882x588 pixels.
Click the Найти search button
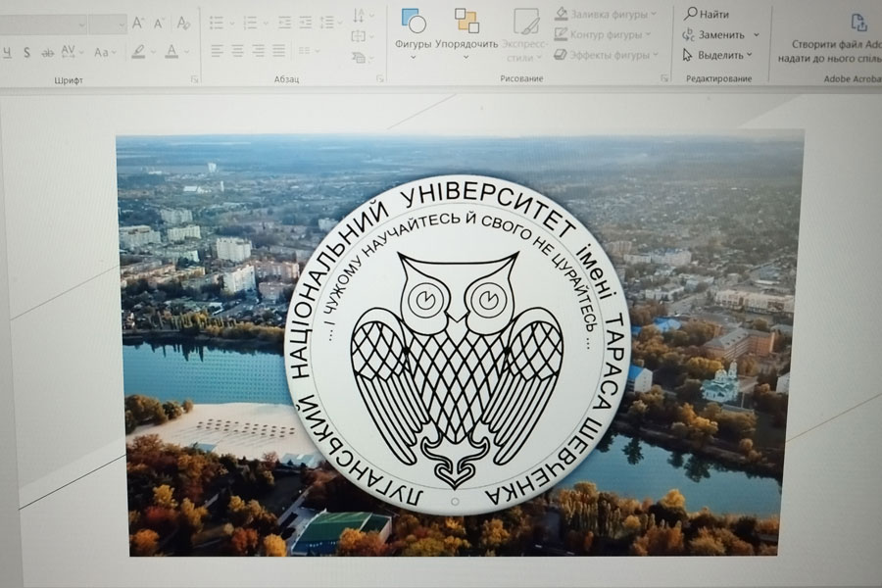[x=707, y=14]
